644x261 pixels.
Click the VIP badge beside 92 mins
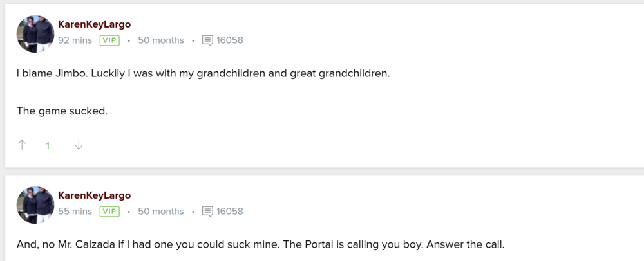pos(109,40)
